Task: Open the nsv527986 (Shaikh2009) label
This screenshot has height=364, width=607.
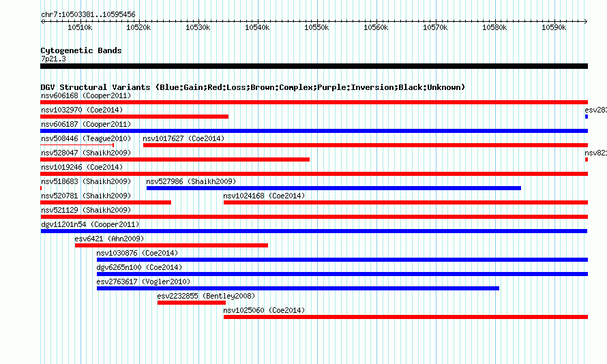Action: pyautogui.click(x=191, y=181)
